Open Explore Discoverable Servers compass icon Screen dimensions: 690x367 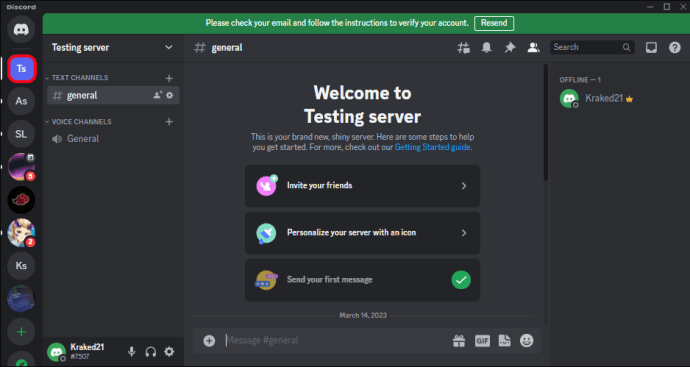point(21,360)
